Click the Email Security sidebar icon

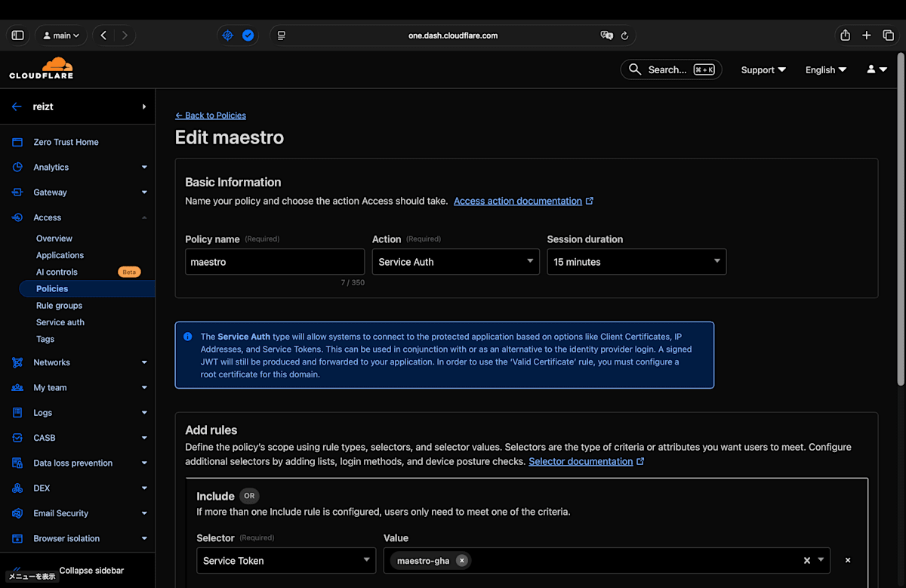(17, 513)
